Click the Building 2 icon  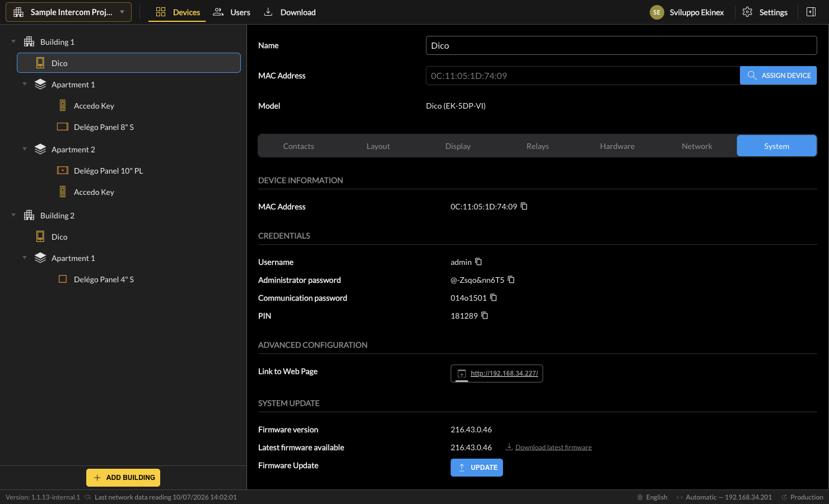click(x=29, y=215)
